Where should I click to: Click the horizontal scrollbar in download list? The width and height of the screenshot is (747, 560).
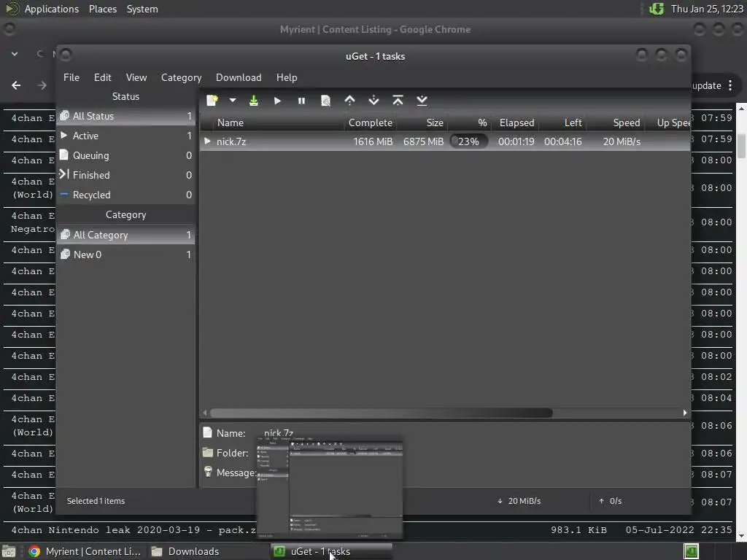pos(381,413)
